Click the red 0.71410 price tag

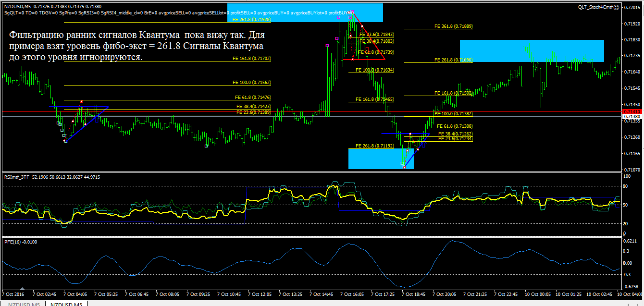(632, 111)
